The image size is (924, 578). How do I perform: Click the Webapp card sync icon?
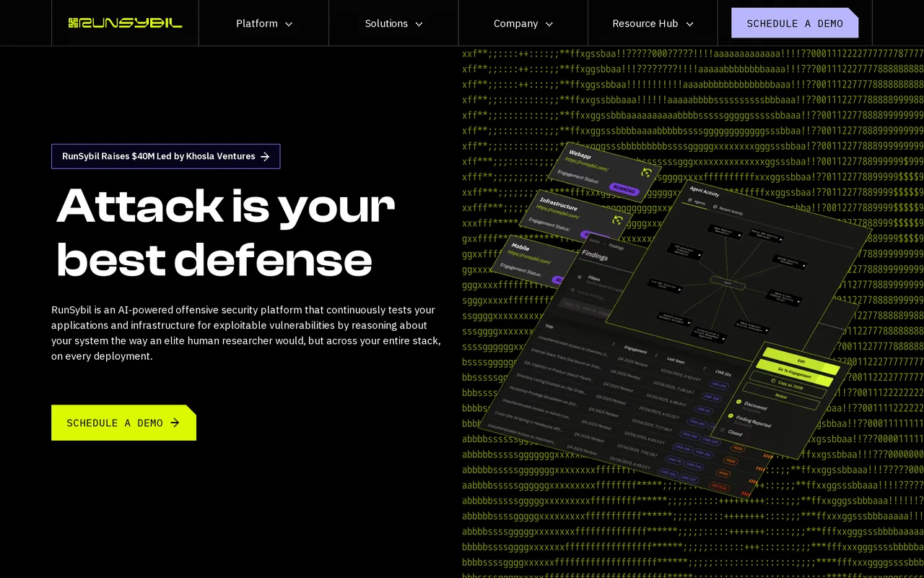click(x=646, y=172)
